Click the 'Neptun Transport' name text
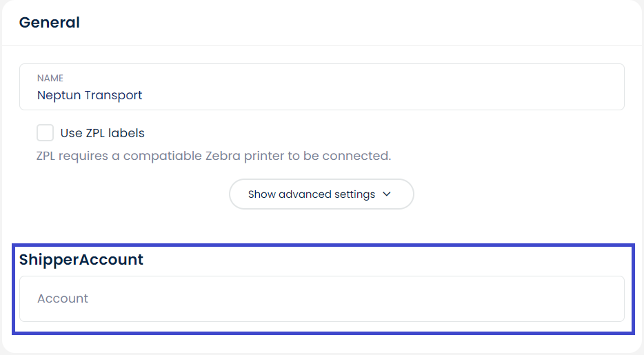The width and height of the screenshot is (644, 355). coord(90,95)
